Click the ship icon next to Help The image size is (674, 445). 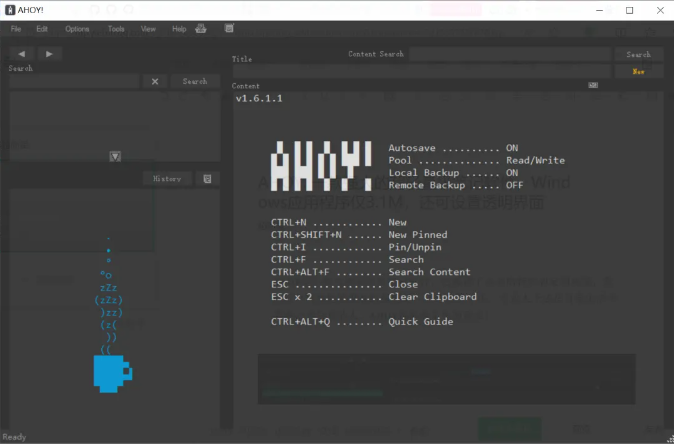pyautogui.click(x=201, y=28)
